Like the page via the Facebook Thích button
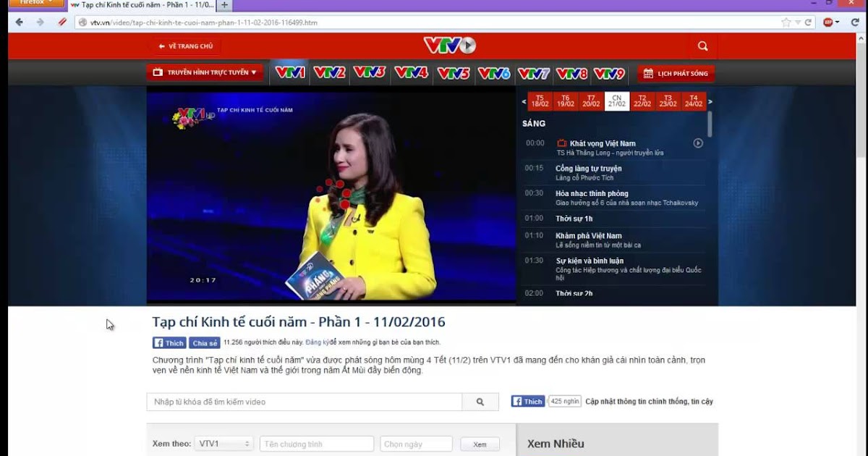This screenshot has width=868, height=456. tap(169, 342)
